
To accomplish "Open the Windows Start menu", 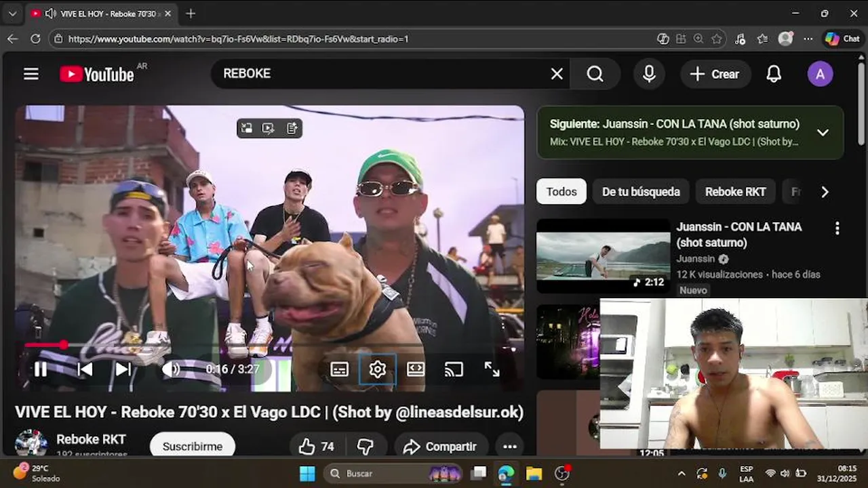I will [307, 473].
